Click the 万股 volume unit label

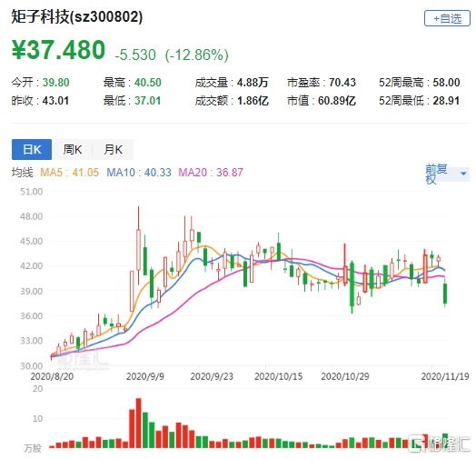(33, 448)
